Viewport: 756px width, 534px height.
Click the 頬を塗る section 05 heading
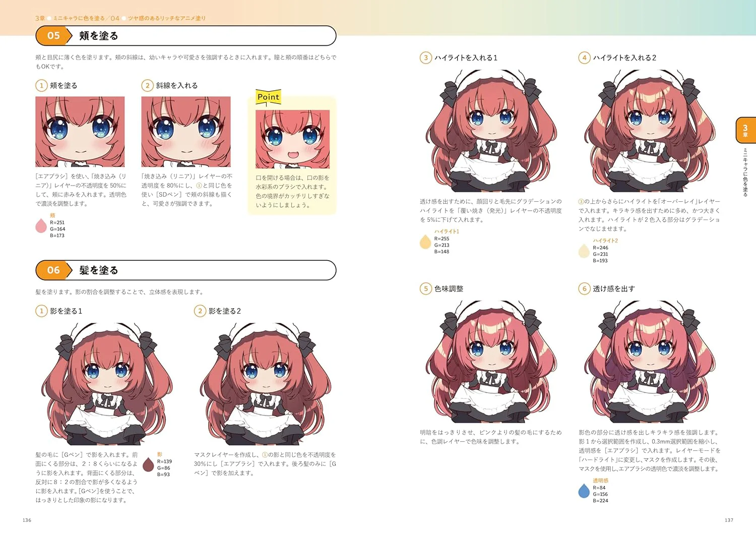coord(99,36)
